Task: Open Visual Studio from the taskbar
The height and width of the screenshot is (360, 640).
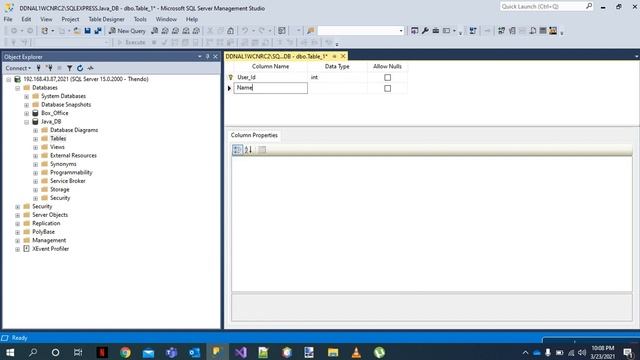Action: coord(240,352)
